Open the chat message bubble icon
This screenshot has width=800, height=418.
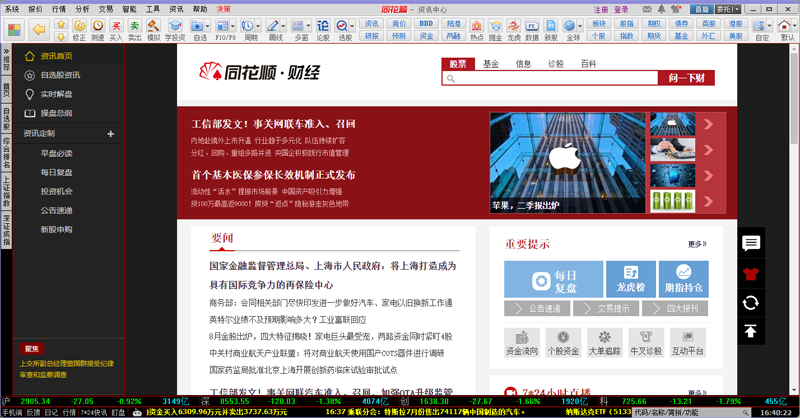751,244
